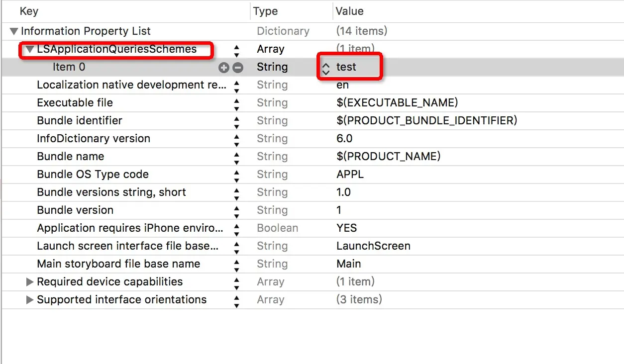This screenshot has height=364, width=624.
Task: Select the Supported interface orientations key
Action: [x=121, y=300]
